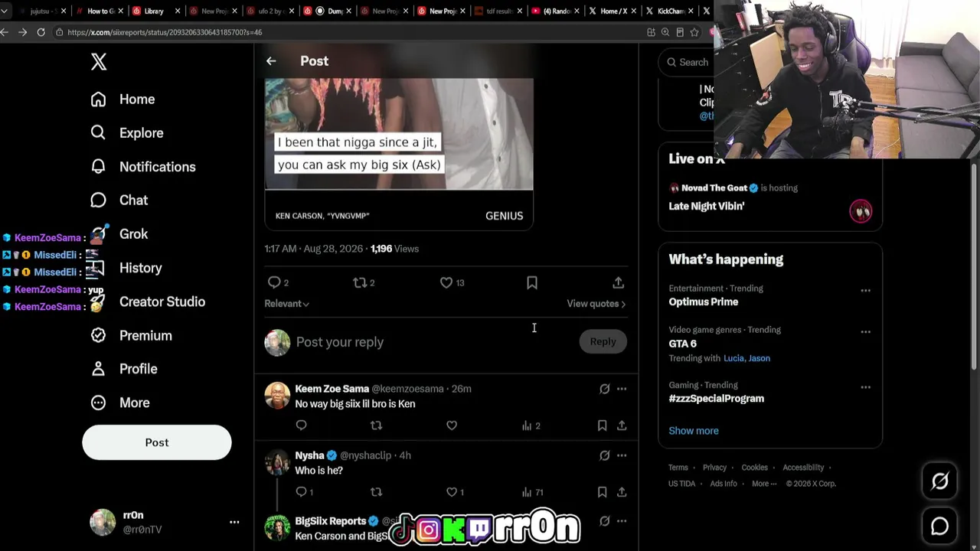Bookmark Keem Zoe Sama's reply
The height and width of the screenshot is (551, 980).
tap(602, 425)
